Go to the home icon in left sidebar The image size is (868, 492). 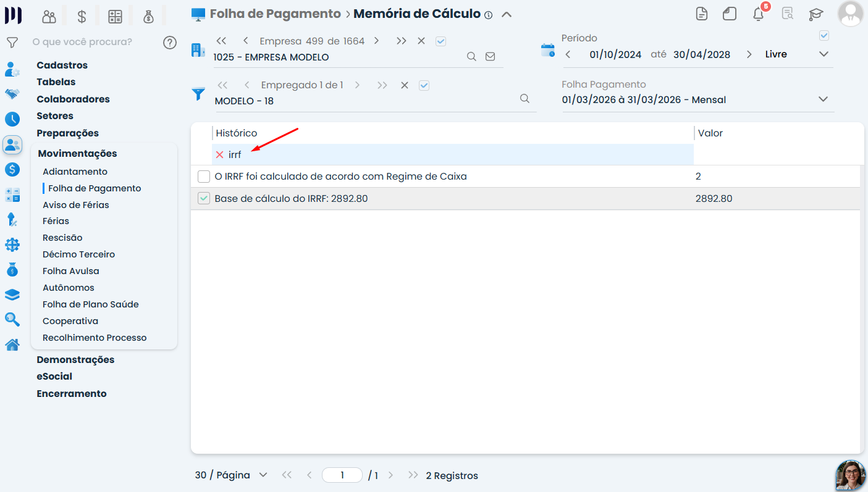(12, 344)
